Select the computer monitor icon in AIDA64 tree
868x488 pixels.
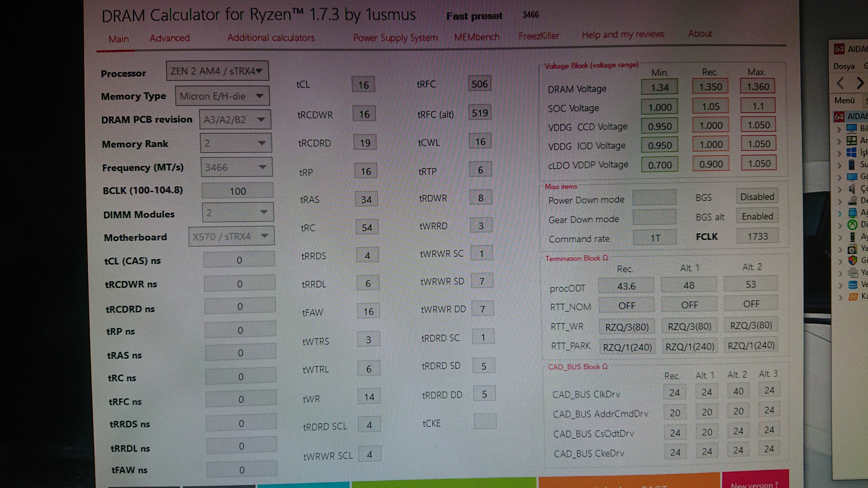tap(852, 128)
